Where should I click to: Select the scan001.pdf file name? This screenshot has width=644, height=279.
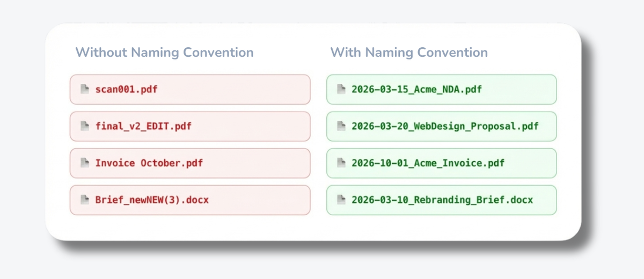[x=127, y=90]
